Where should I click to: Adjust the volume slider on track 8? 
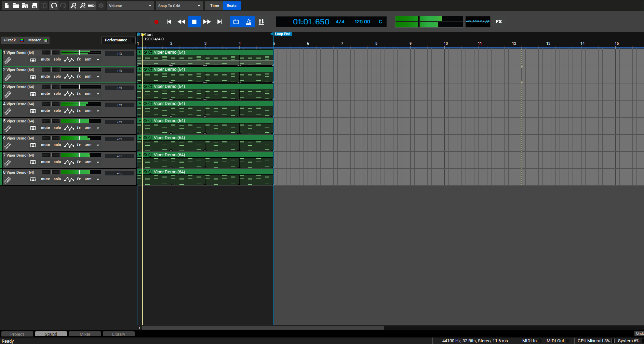81,172
